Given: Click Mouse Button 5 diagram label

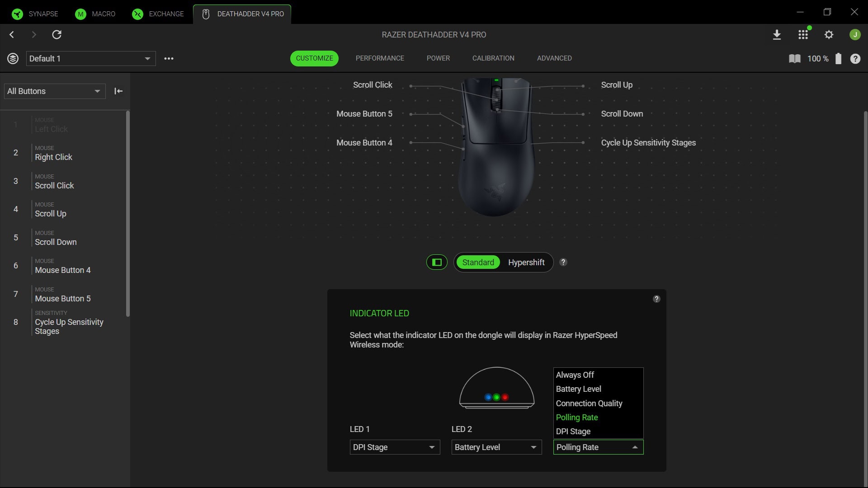Looking at the screenshot, I should click(364, 114).
